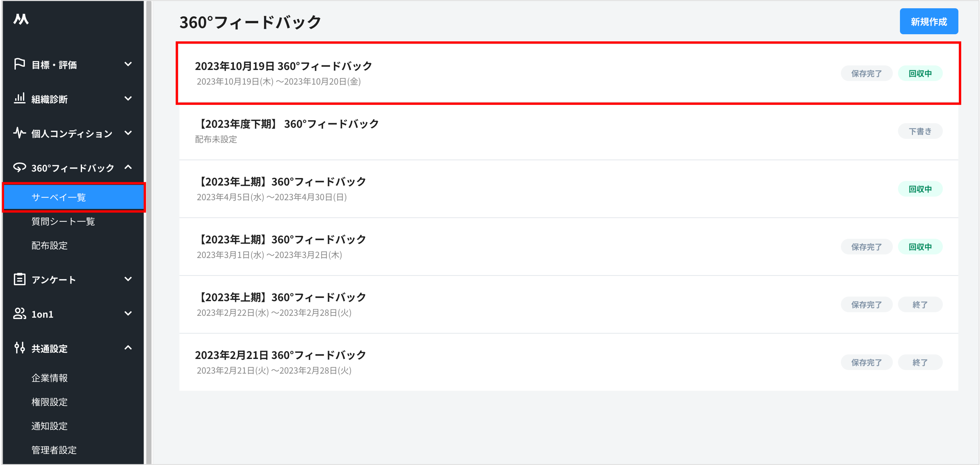Collapse the 共通設定 section chevron
This screenshot has height=465, width=980.
coord(128,348)
